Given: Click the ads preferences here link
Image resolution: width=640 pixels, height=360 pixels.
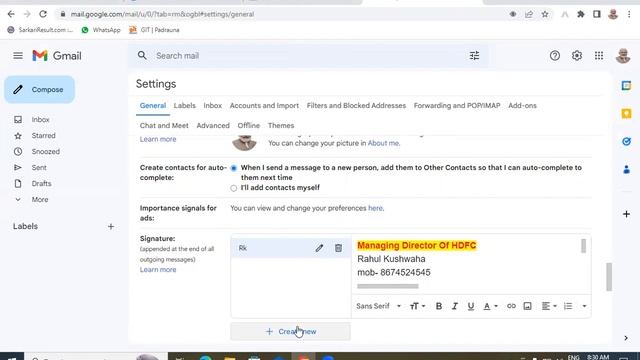Looking at the screenshot, I should click(375, 208).
